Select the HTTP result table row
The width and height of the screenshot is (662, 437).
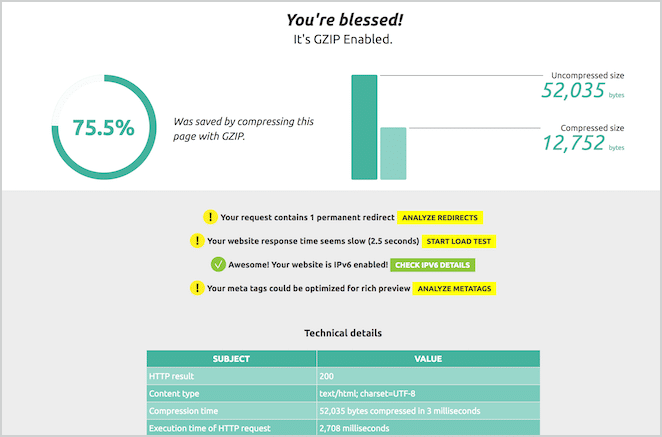(x=343, y=375)
